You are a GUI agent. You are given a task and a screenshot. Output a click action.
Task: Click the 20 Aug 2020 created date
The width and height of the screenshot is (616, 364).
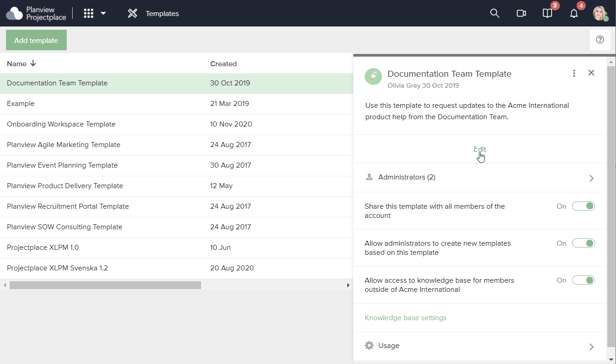point(232,268)
